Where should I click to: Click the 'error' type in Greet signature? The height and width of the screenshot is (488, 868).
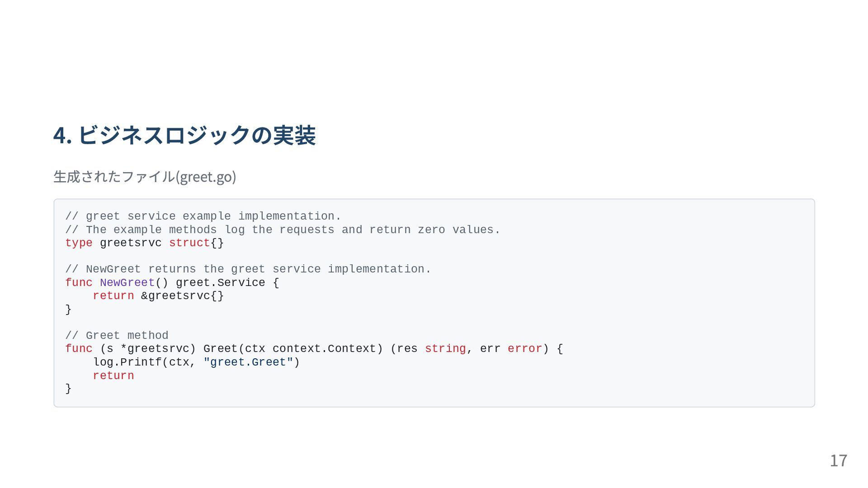point(525,349)
